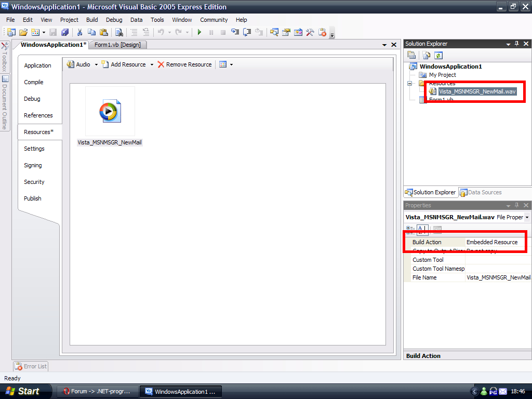Click Alphabetical sort icon in Properties

422,229
